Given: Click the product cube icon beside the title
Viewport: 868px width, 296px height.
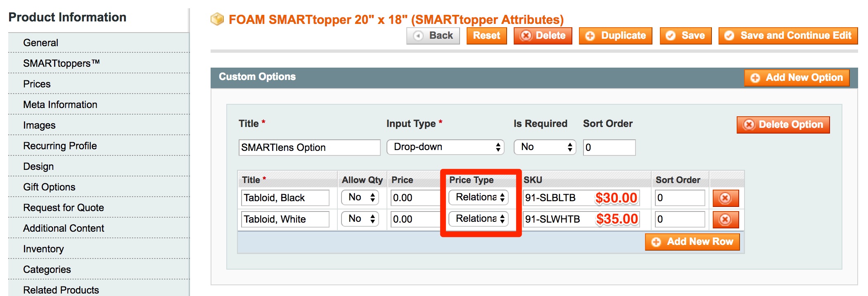Looking at the screenshot, I should [217, 19].
